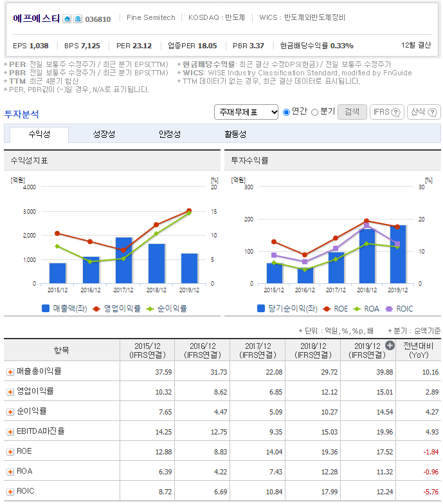Click the green 순이익률 legend marker
Screen dimensions: 443x504
[x=150, y=309]
